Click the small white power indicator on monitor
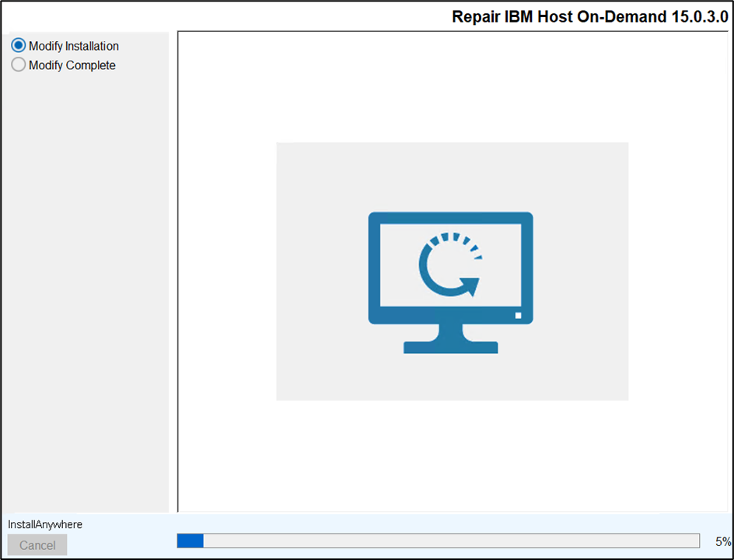The height and width of the screenshot is (560, 734). [x=519, y=315]
